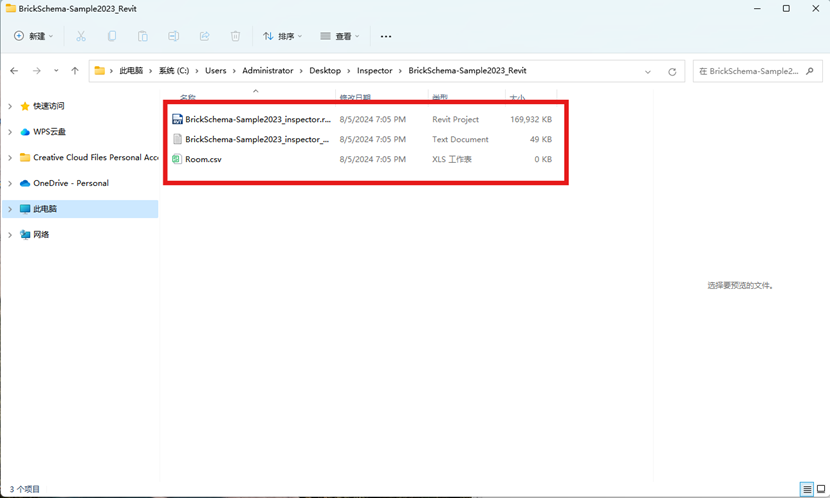Expand the 网络 tree node
The width and height of the screenshot is (830, 498).
(x=10, y=234)
